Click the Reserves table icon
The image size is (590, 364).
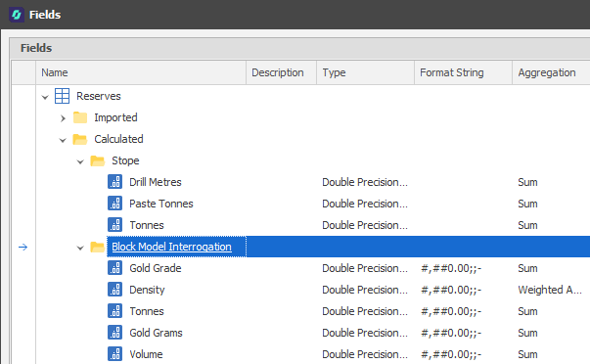62,96
